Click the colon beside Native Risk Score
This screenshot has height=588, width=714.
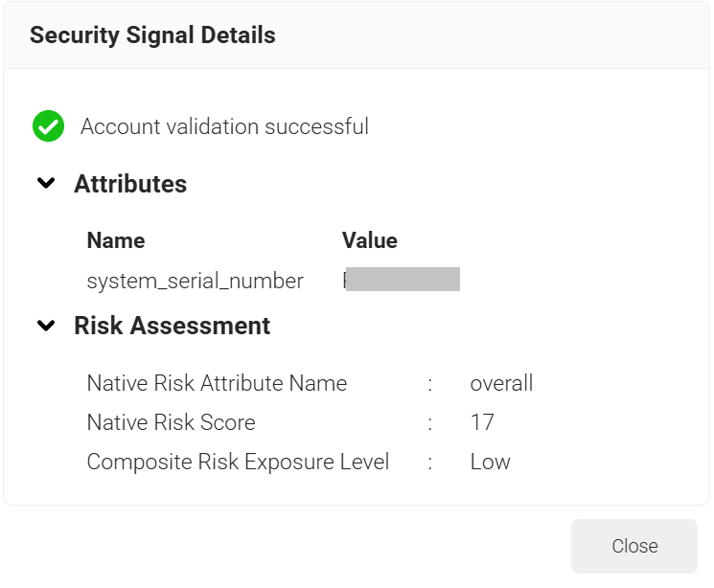coord(430,423)
